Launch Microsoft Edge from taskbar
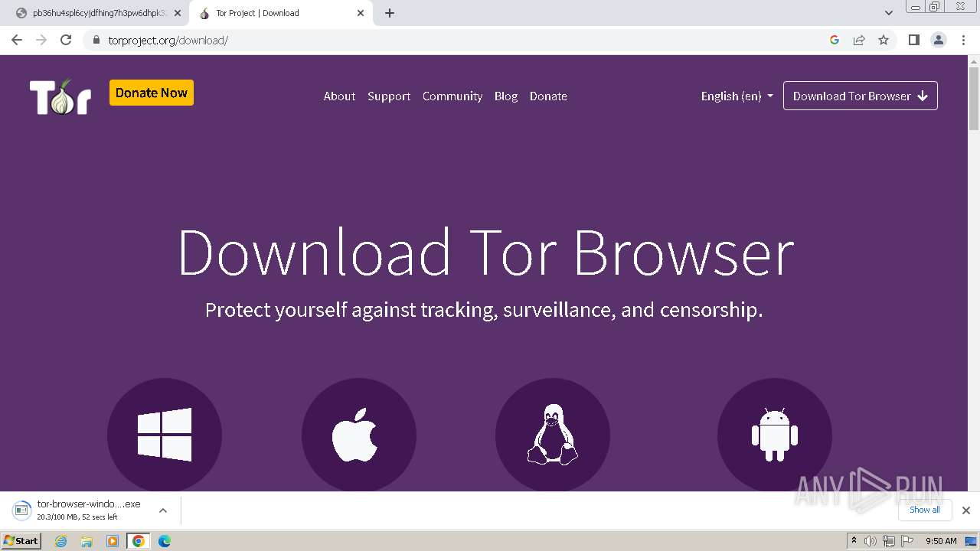Image resolution: width=980 pixels, height=551 pixels. click(x=165, y=541)
